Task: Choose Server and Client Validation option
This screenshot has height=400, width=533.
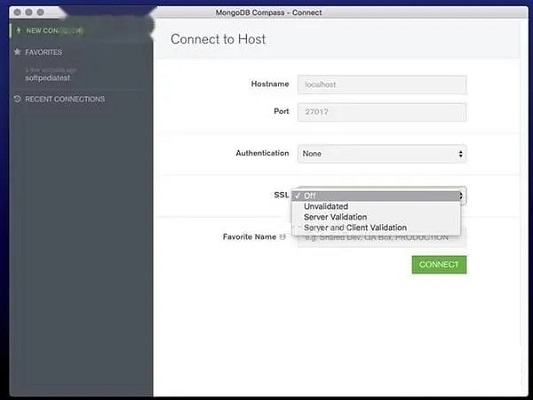Action: point(376,227)
